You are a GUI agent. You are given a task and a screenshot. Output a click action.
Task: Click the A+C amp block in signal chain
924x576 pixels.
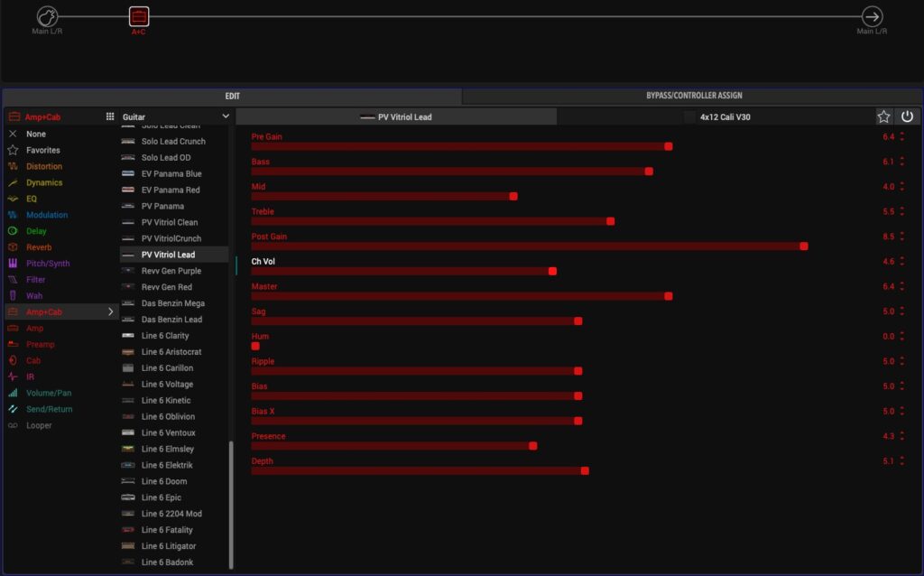tap(138, 16)
